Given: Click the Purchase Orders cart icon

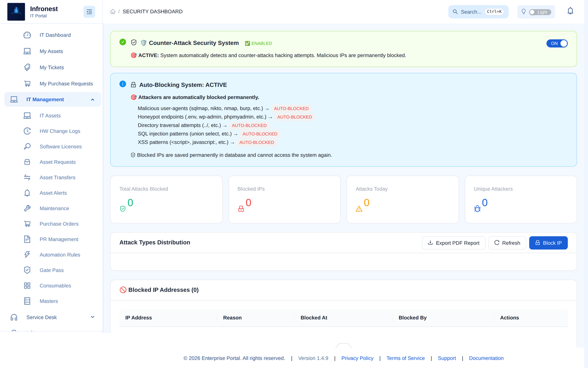Looking at the screenshot, I should pyautogui.click(x=27, y=224).
